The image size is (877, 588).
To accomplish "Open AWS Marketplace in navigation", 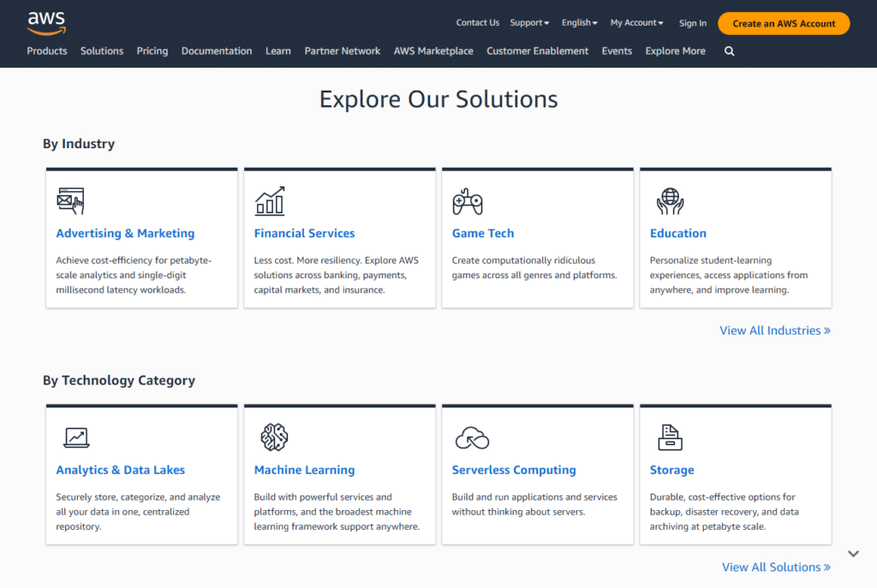I will [x=433, y=50].
